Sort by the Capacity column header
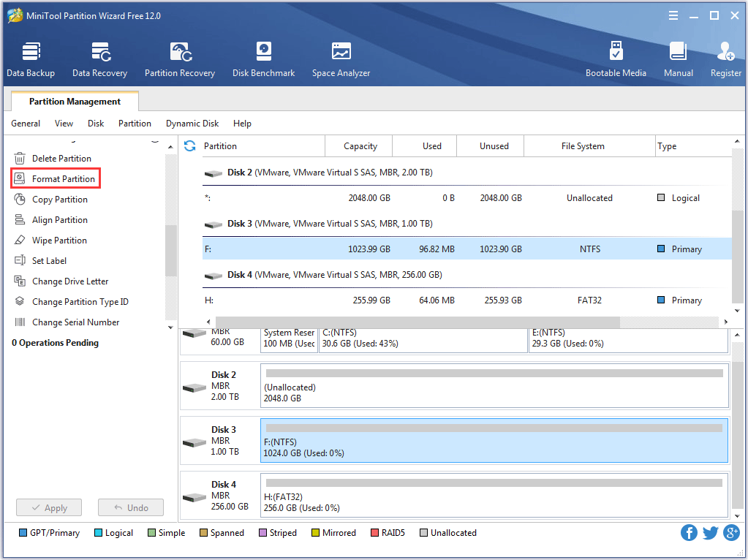The height and width of the screenshot is (560, 748). pyautogui.click(x=359, y=146)
